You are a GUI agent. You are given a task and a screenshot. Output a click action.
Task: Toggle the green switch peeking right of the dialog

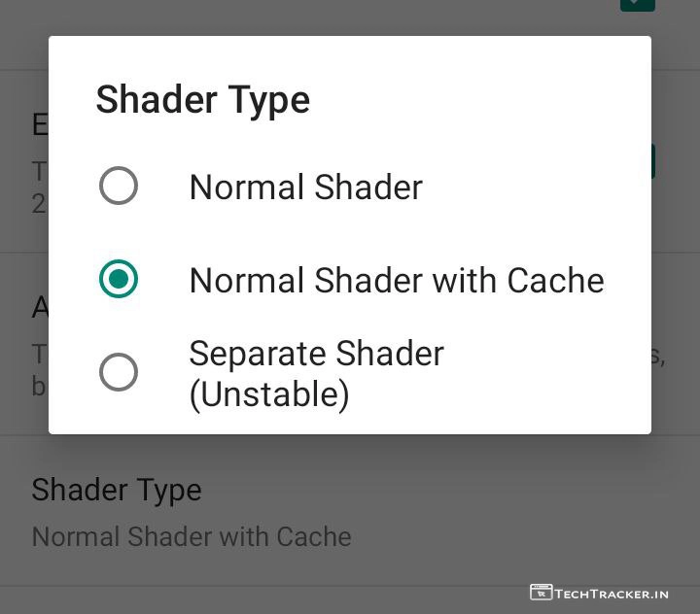(653, 161)
